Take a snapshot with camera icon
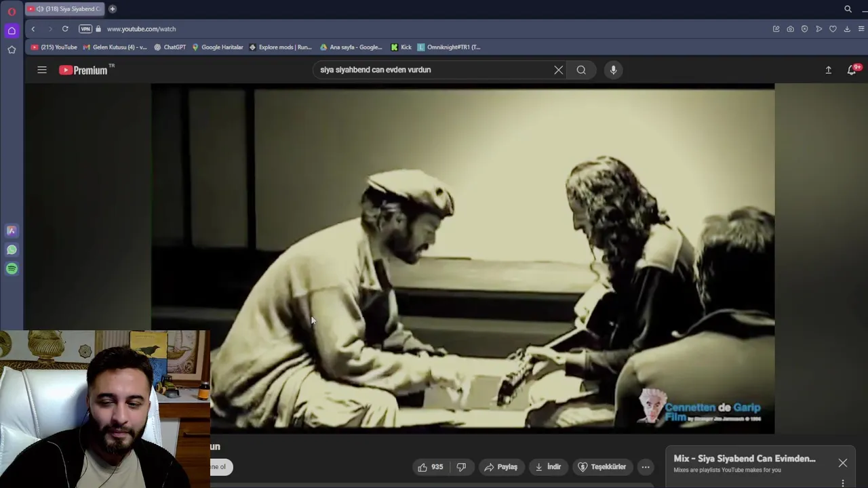This screenshot has width=868, height=488. (790, 29)
